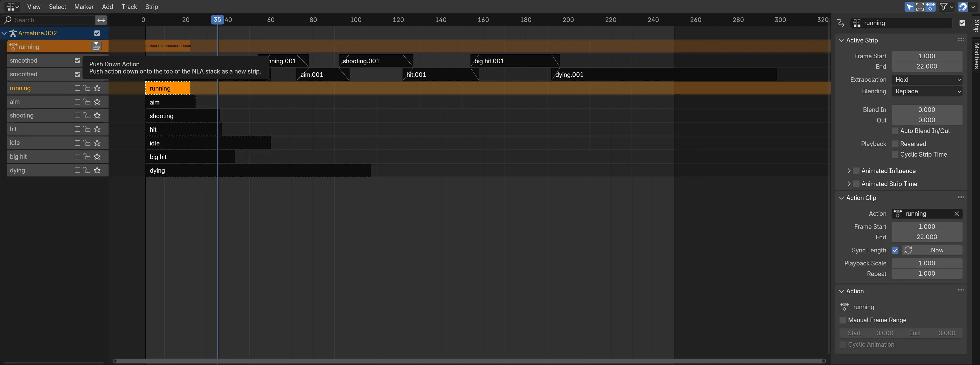The width and height of the screenshot is (980, 365).
Task: Expand the Animated Strip Time section
Action: point(848,184)
